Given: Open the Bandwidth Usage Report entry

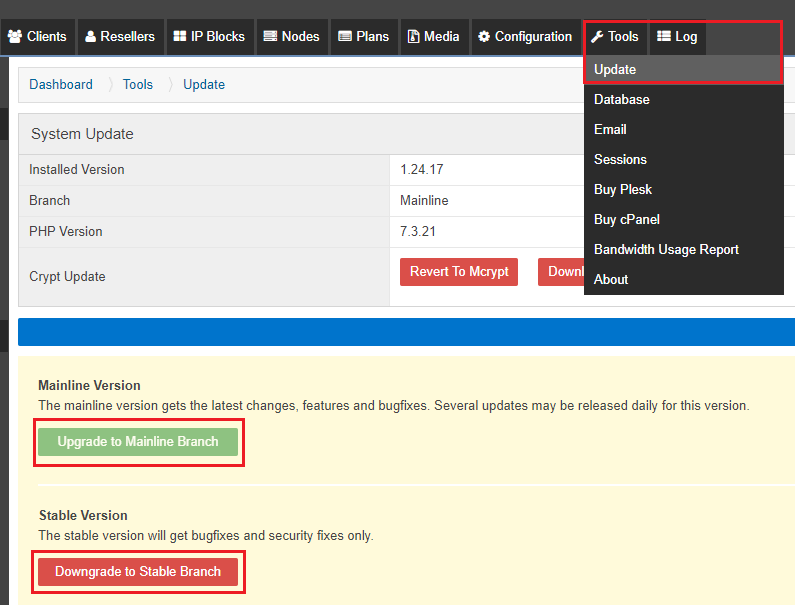Looking at the screenshot, I should coord(683,249).
